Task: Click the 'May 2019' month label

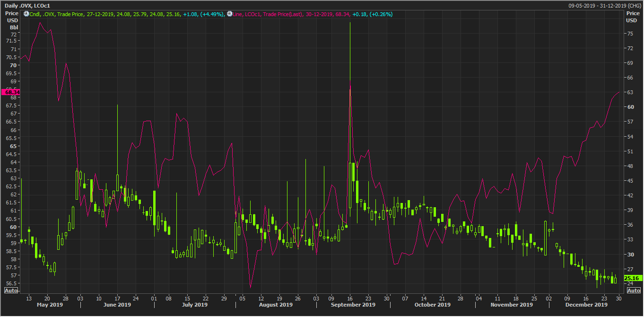Action: (50, 305)
